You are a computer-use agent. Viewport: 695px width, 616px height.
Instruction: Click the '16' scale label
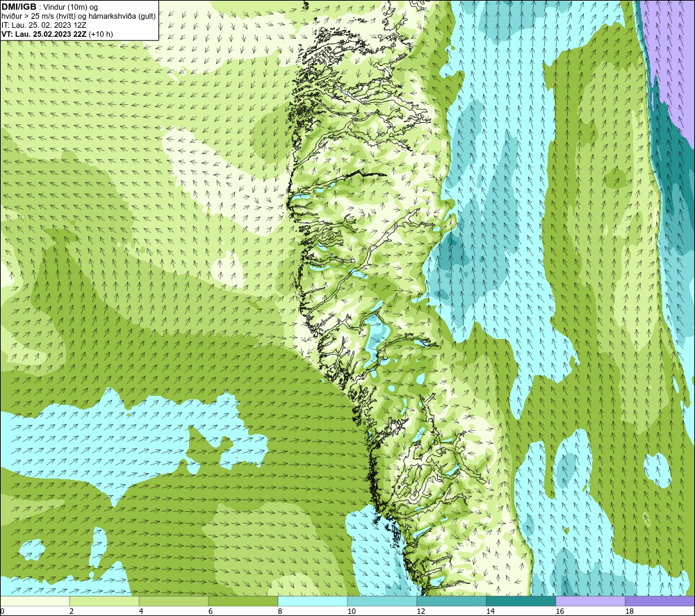point(559,612)
